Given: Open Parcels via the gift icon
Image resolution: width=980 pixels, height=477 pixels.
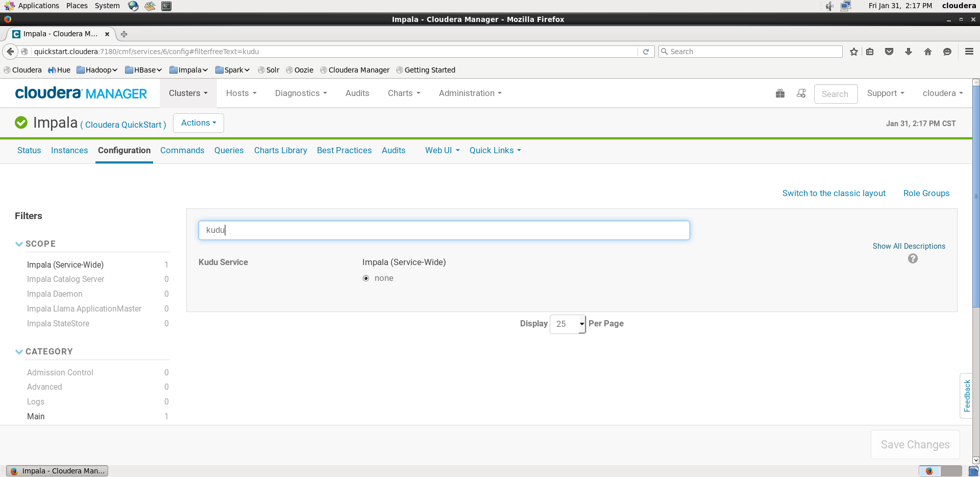Looking at the screenshot, I should (780, 93).
